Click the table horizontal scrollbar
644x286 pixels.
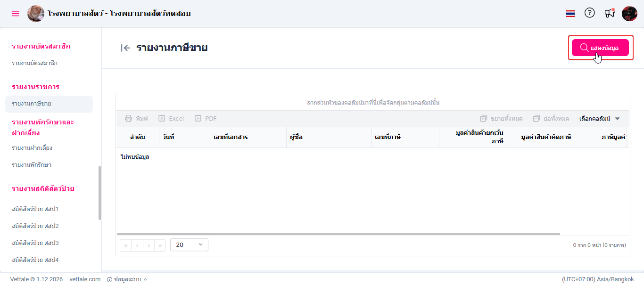pyautogui.click(x=338, y=234)
